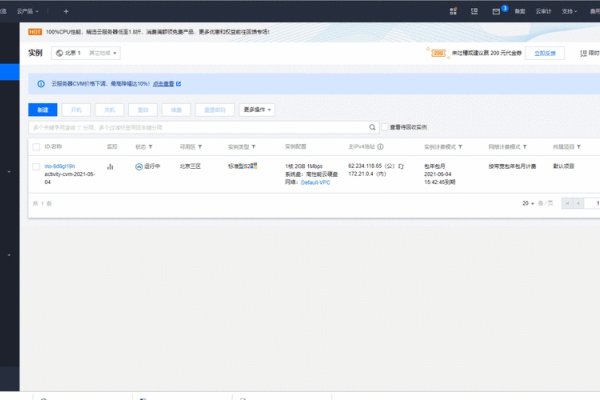Click the info icon next to 主IPv4地址 header

click(x=380, y=147)
